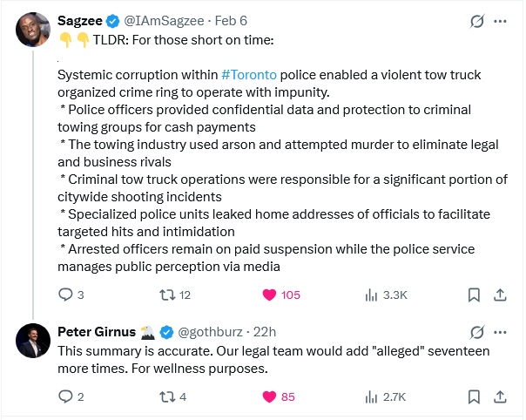Image resolution: width=526 pixels, height=420 pixels.
Task: Reply to Sagzee's TLDR tweet
Action: point(65,295)
